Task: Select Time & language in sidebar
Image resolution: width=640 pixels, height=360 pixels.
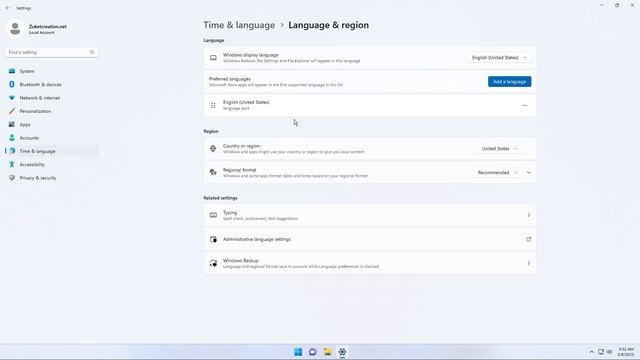Action: pyautogui.click(x=51, y=151)
